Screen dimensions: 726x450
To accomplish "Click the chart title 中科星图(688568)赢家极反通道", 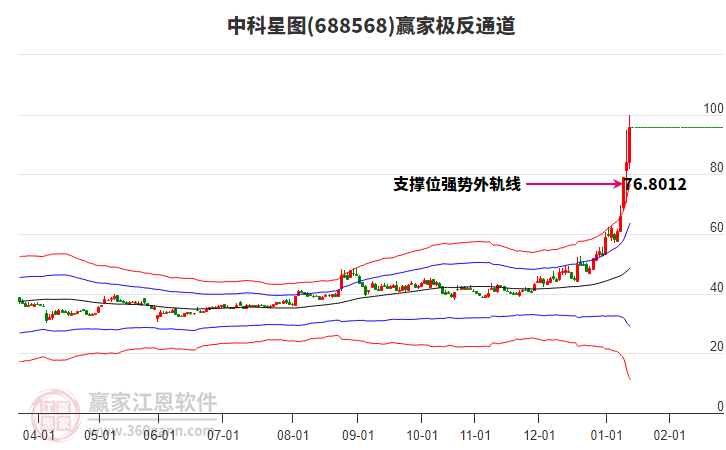I will (x=371, y=25).
